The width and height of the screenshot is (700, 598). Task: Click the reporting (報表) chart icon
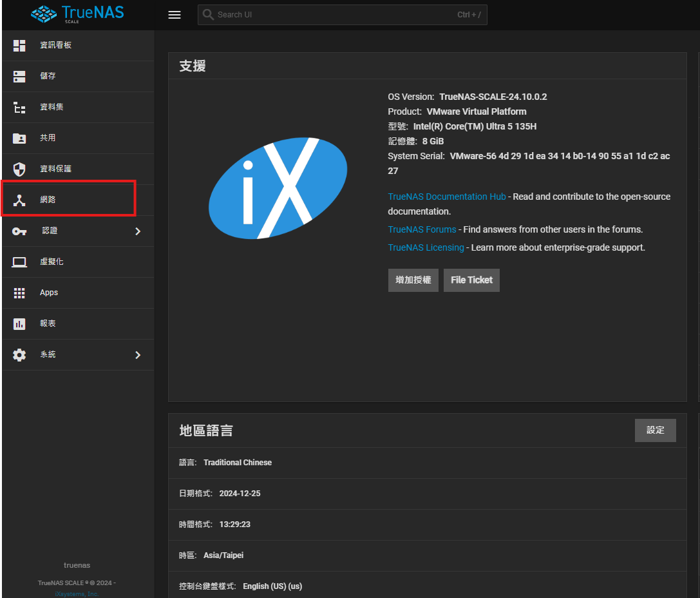19,323
